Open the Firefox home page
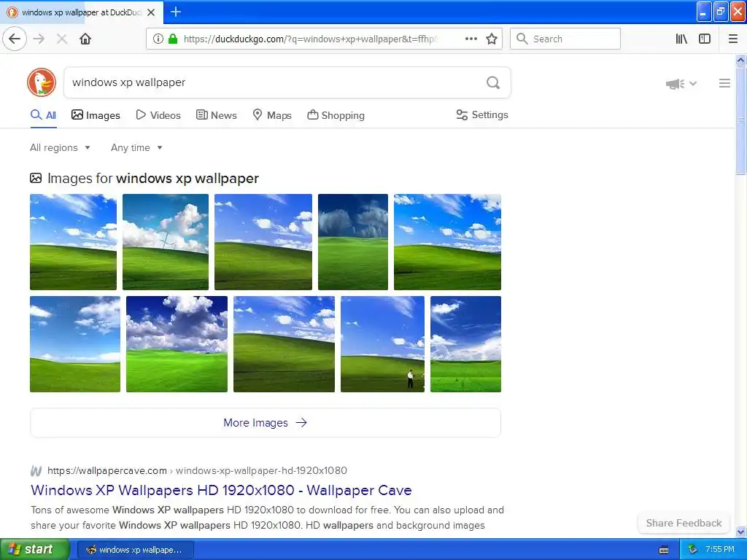The width and height of the screenshot is (747, 560). click(x=85, y=39)
